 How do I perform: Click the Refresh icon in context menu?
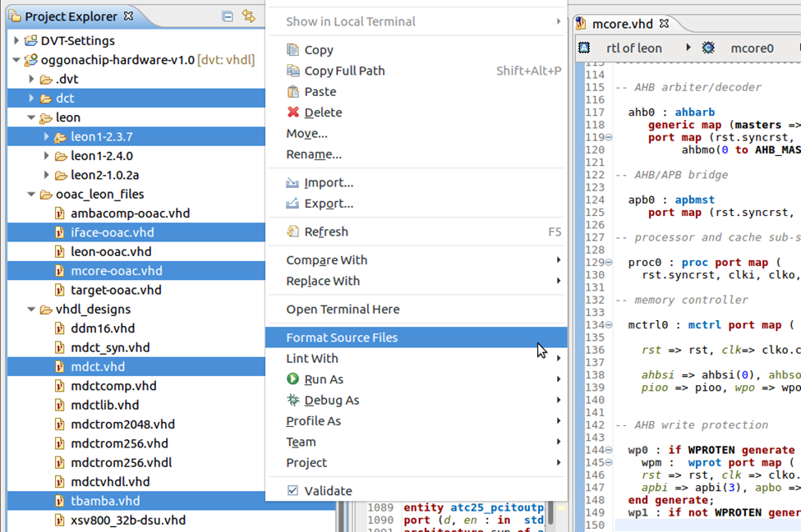point(292,232)
